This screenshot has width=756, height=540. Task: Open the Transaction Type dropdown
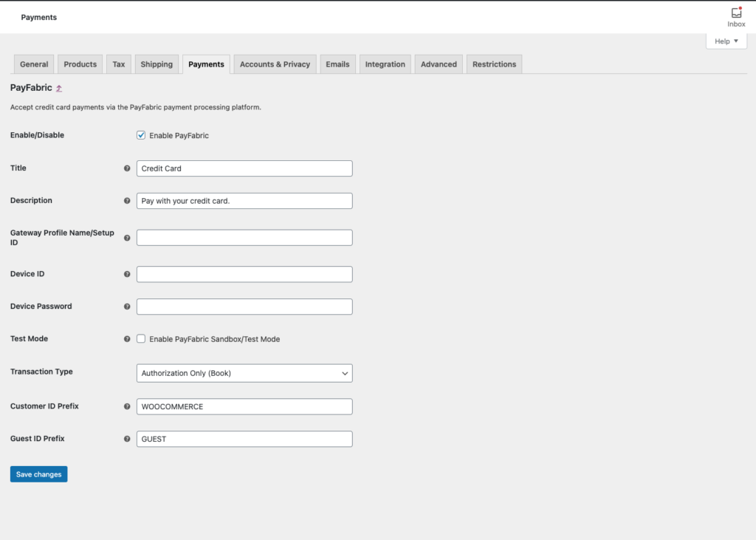tap(244, 373)
